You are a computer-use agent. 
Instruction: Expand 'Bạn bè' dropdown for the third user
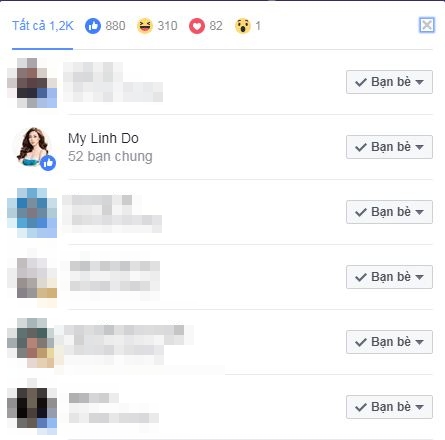tap(389, 212)
